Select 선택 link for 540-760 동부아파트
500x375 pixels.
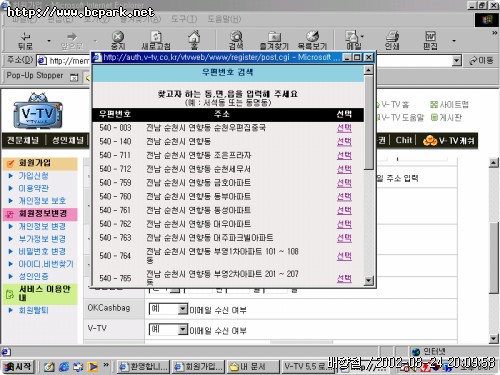tap(344, 196)
